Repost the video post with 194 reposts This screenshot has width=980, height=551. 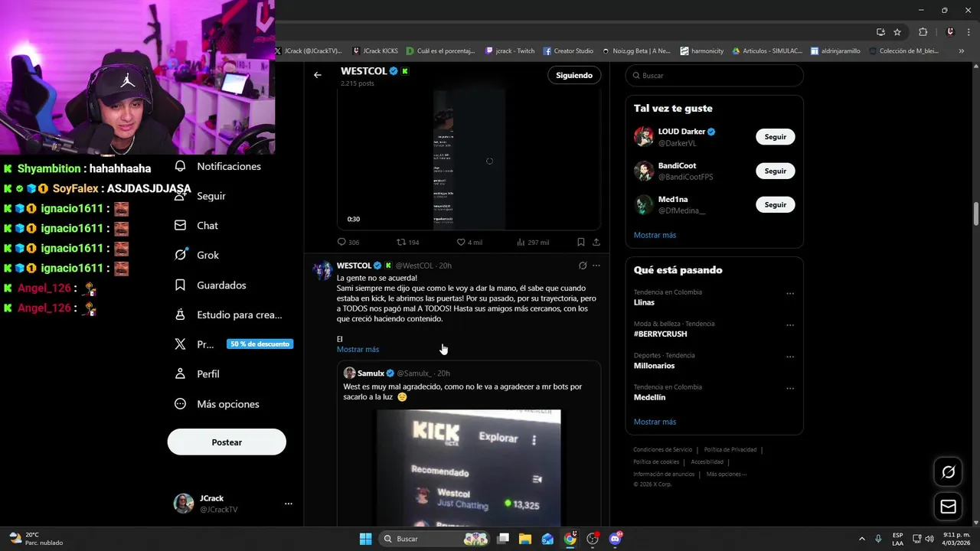408,242
